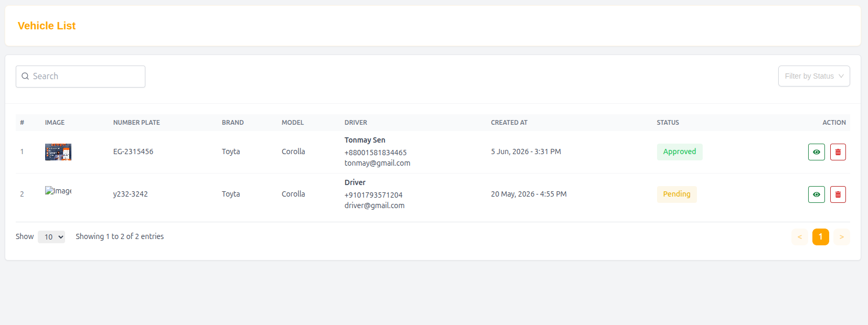Viewport: 868px width, 325px height.
Task: Click the Status column header
Action: click(x=668, y=123)
